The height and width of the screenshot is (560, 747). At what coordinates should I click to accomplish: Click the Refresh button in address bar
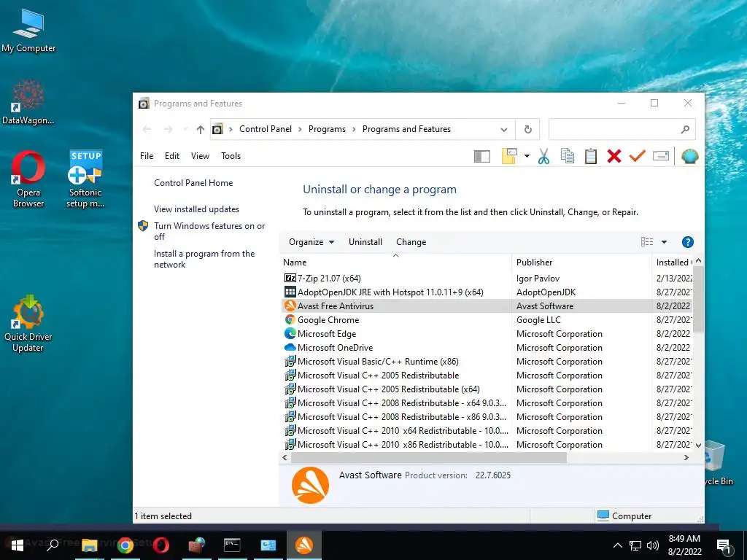[528, 129]
